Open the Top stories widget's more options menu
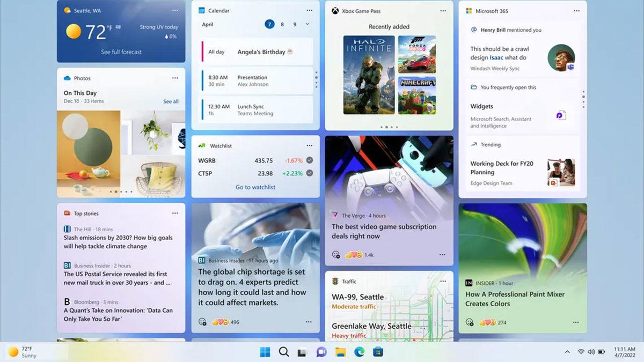The height and width of the screenshot is (362, 644). 175,213
